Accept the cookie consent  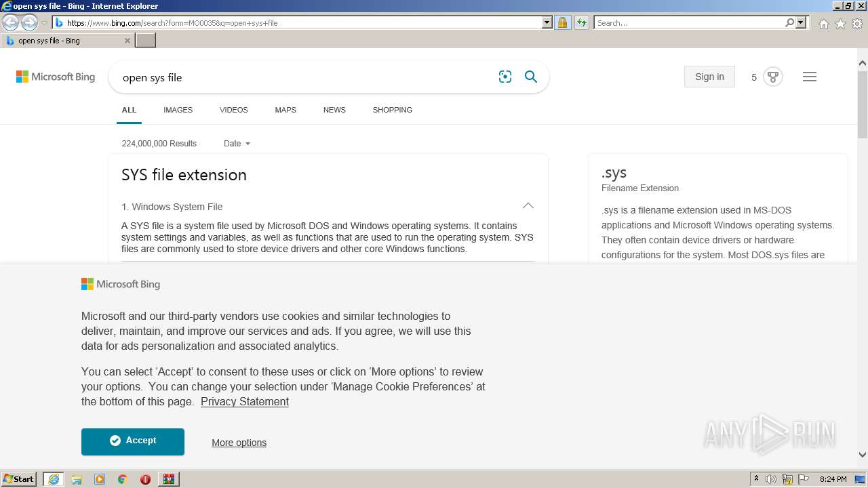[x=133, y=441]
